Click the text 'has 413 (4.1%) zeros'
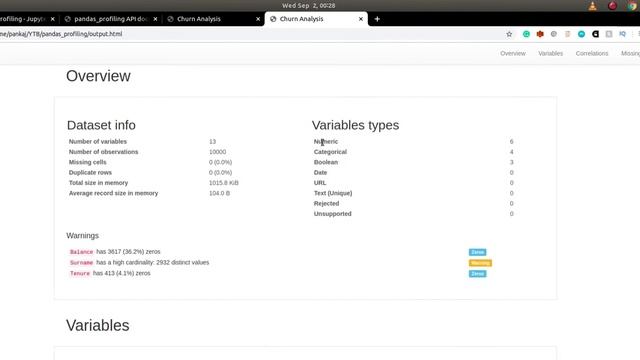Screen dimensions: 640x360 122,273
